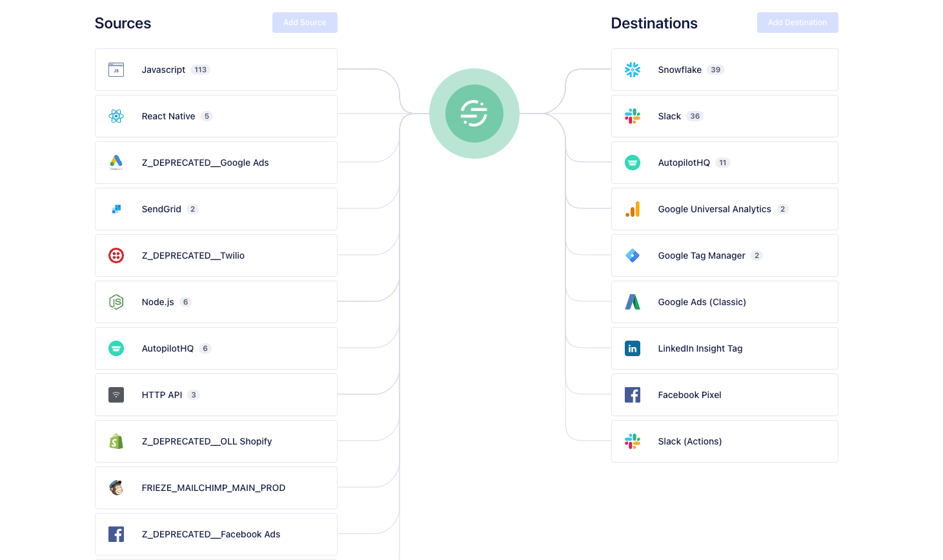Click the Javascript source icon
Image resolution: width=943 pixels, height=560 pixels.
coord(116,70)
